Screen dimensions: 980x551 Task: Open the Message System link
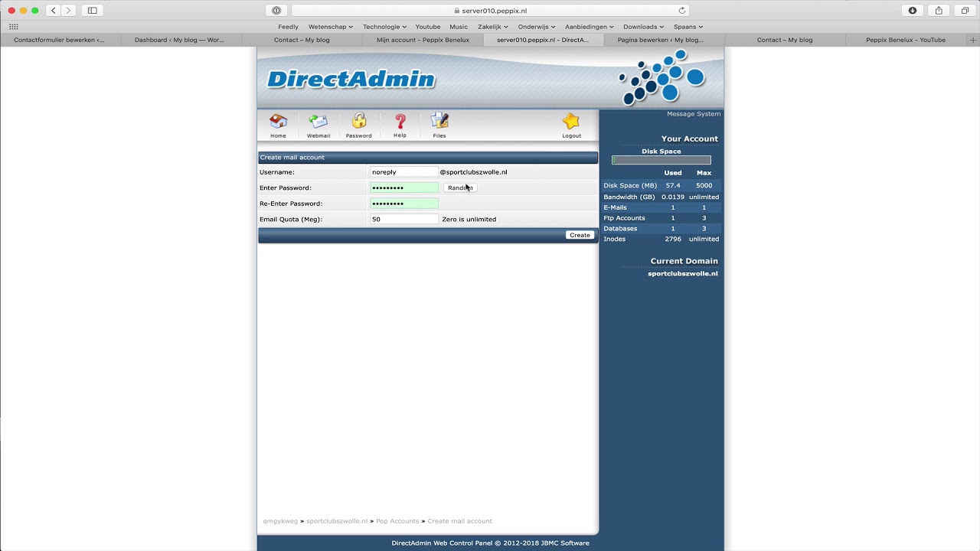coord(694,114)
